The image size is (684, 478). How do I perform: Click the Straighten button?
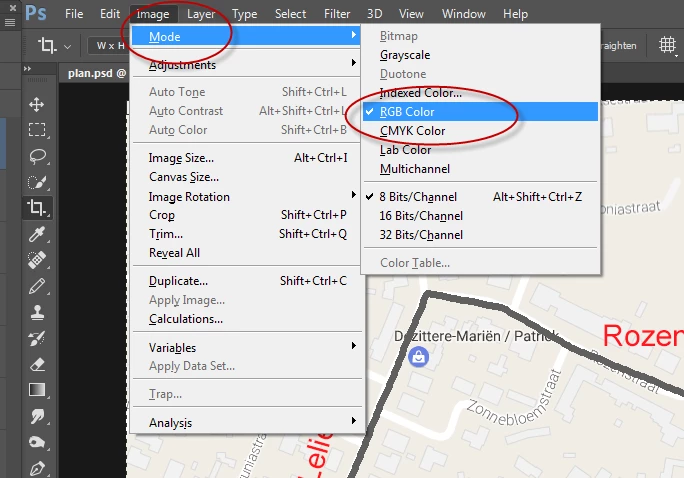pyautogui.click(x=619, y=45)
